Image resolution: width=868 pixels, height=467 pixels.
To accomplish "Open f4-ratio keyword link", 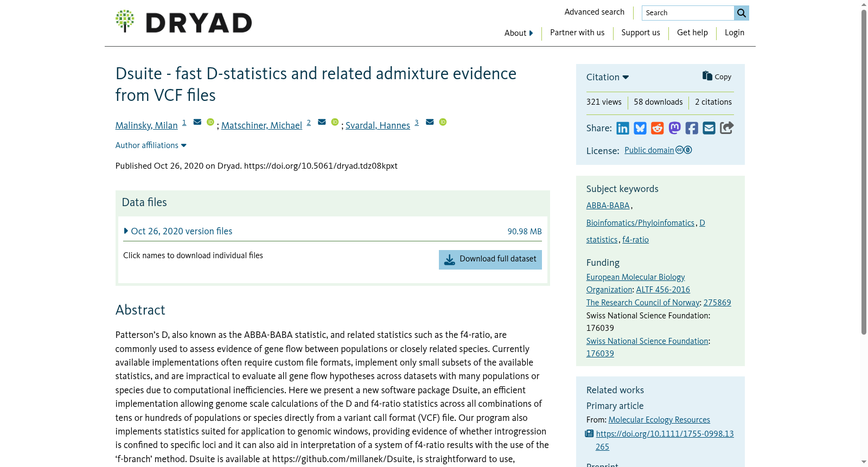I will pos(635,240).
